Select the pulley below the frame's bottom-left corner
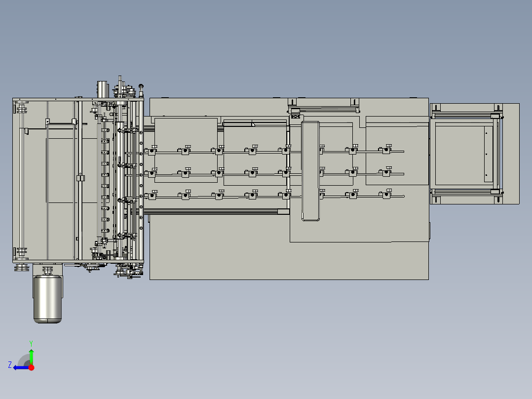Image resolution: width=532 pixels, height=399 pixels. click(x=21, y=268)
